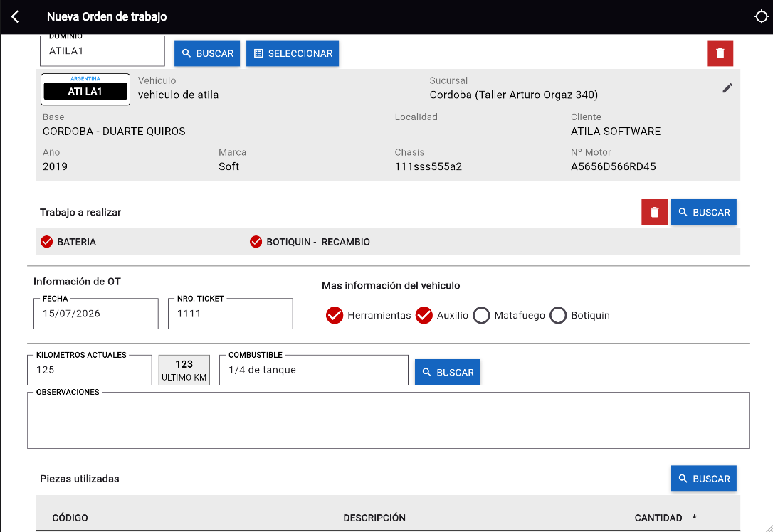Toggle off the Auxilio option
773x532 pixels.
click(x=424, y=315)
